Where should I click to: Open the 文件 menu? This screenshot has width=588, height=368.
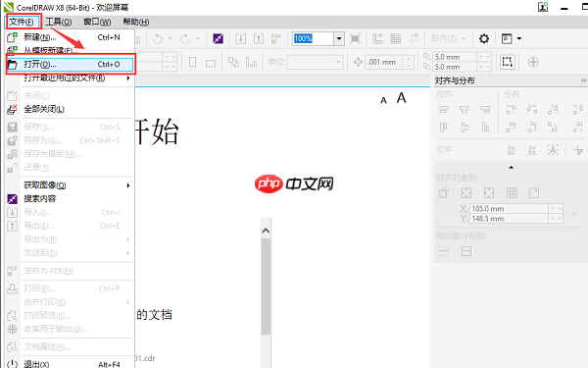pos(22,23)
